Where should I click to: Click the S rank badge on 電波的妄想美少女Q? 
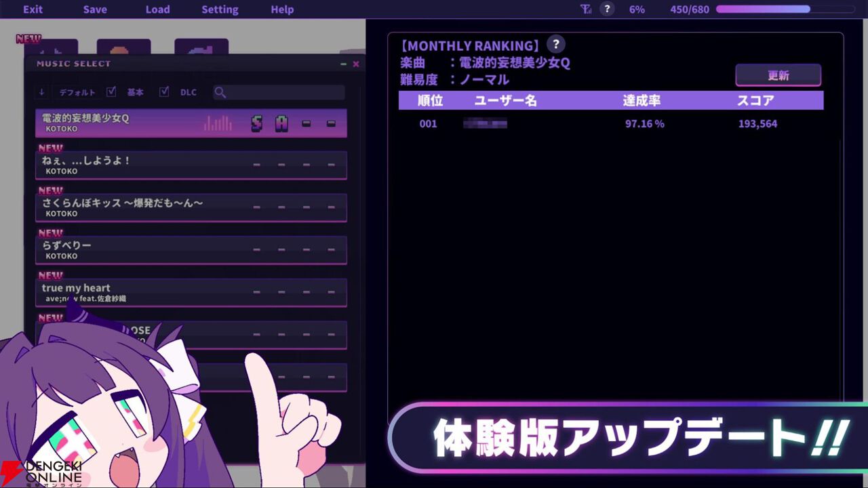pos(256,123)
